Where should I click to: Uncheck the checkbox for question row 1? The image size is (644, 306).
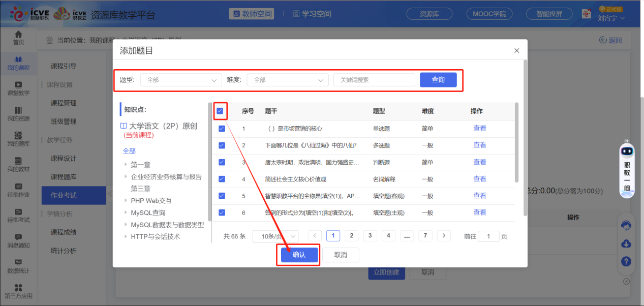(222, 129)
